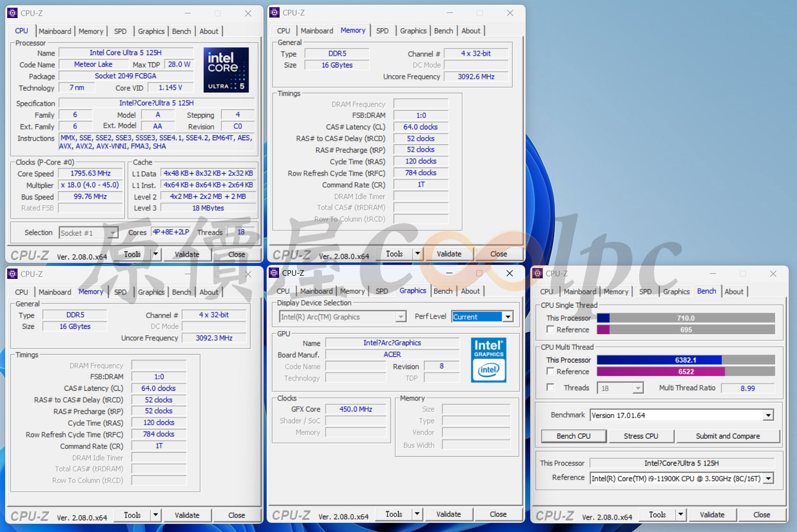Click the Bench CPU button

pos(573,436)
